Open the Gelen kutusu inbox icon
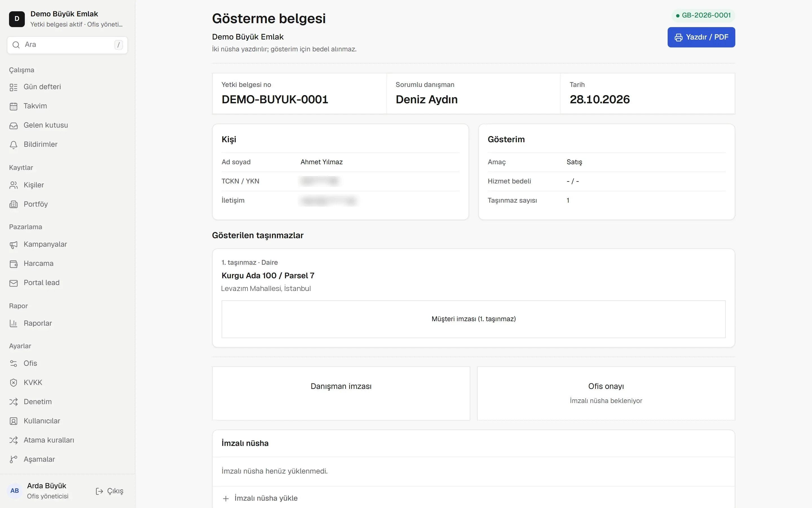The image size is (812, 508). [x=14, y=126]
